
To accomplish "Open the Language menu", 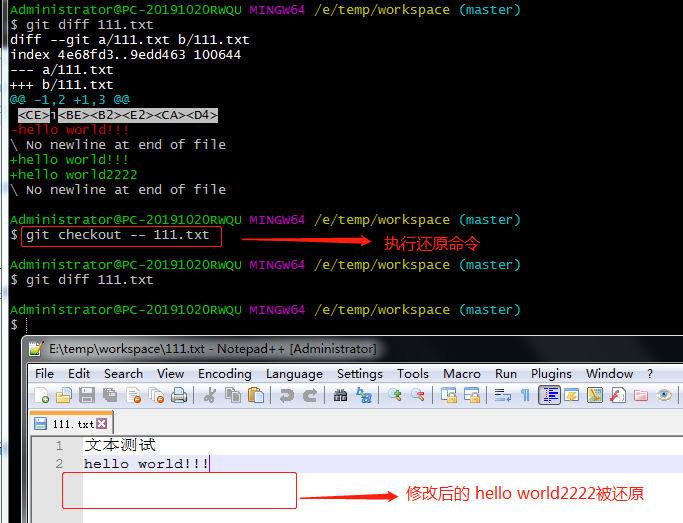I will (294, 374).
